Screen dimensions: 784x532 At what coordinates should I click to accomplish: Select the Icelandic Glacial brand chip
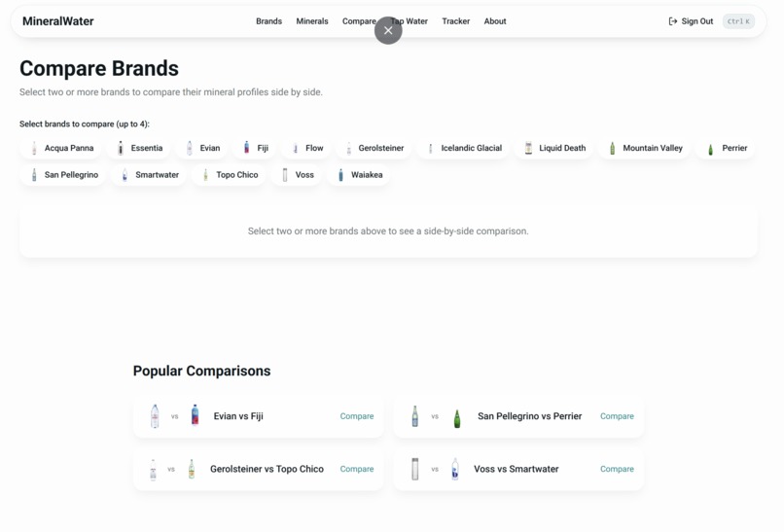[x=464, y=148]
